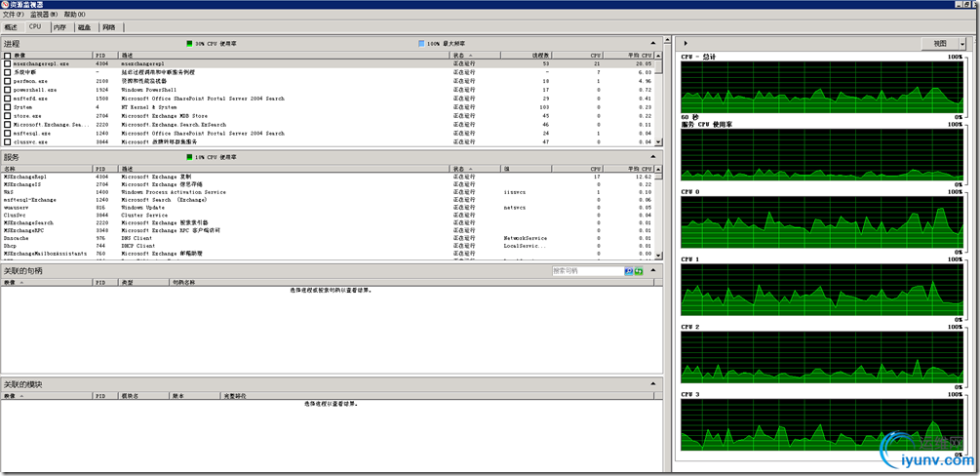The width and height of the screenshot is (980, 476).
Task: Sort processes by 平均 CPU column
Action: click(628, 56)
